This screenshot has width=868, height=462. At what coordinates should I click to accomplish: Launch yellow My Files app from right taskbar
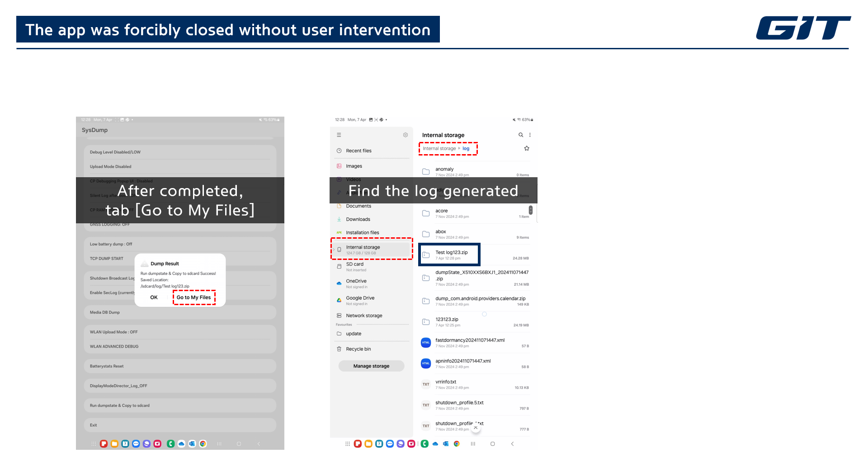point(368,444)
